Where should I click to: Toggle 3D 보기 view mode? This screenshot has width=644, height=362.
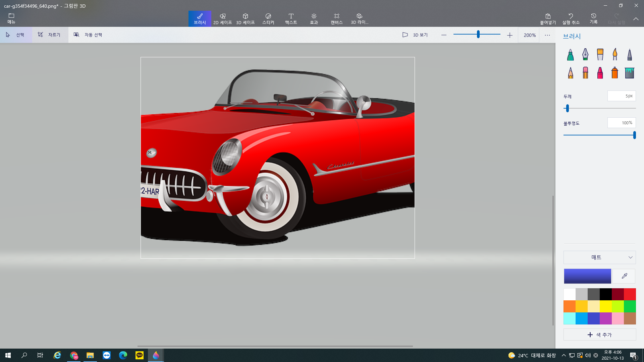coord(415,35)
